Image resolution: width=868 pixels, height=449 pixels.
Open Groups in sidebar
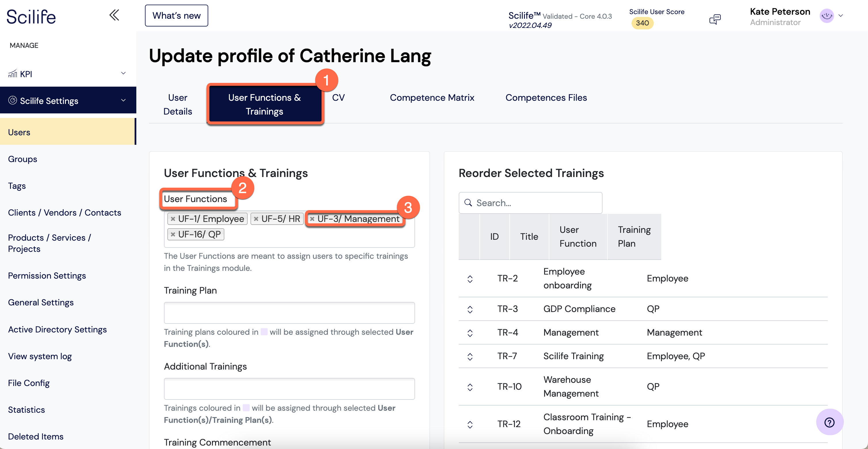(x=22, y=159)
